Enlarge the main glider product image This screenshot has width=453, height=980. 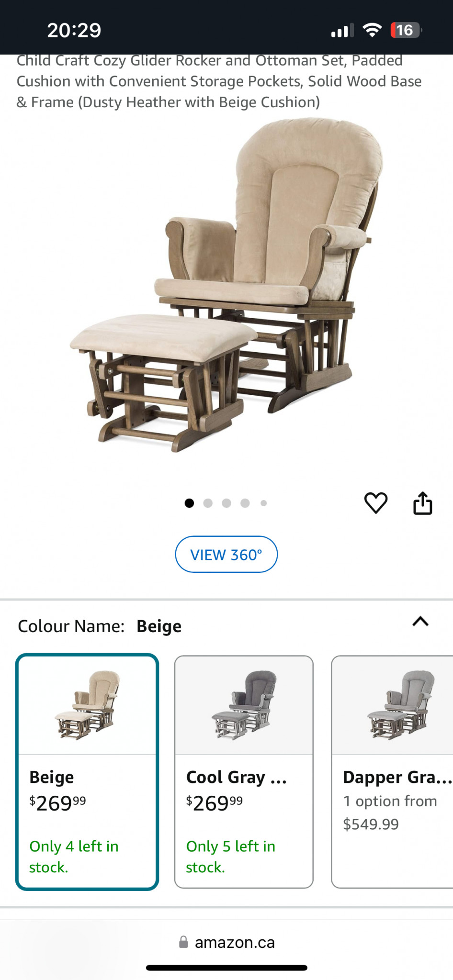[226, 285]
